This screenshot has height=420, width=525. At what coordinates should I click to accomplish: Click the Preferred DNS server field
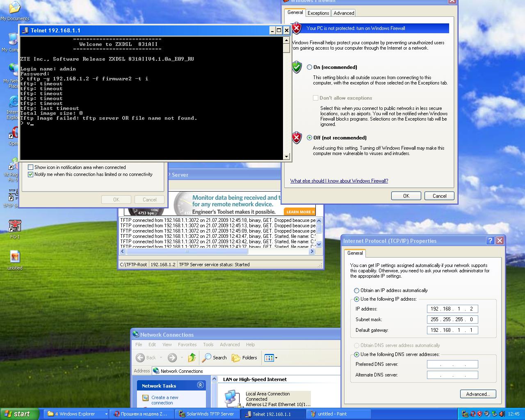[452, 364]
